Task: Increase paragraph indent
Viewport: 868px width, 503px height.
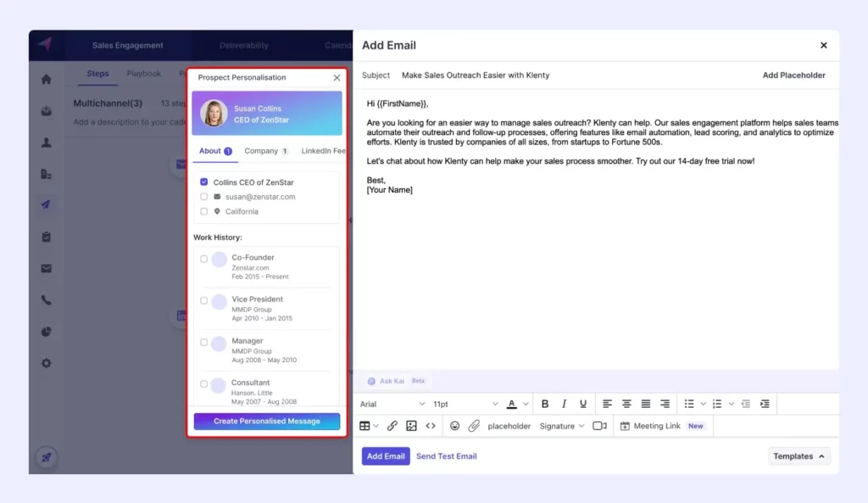Action: click(x=765, y=404)
